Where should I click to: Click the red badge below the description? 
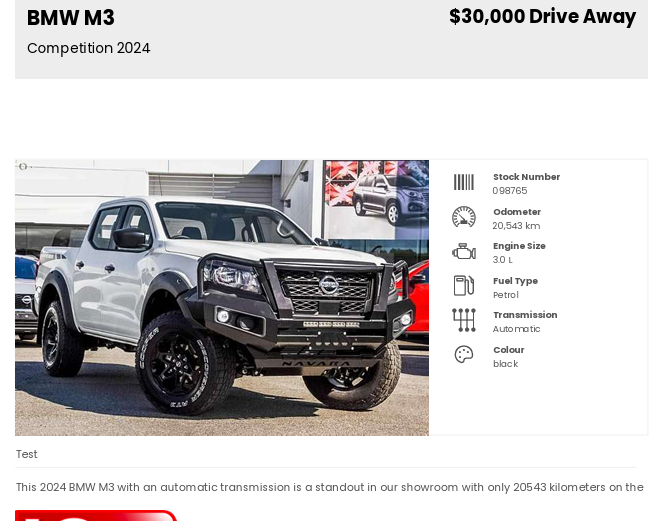tap(96, 515)
